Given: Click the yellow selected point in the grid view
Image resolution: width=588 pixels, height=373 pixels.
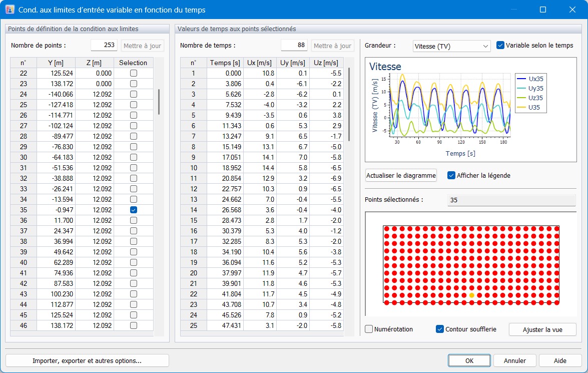Looking at the screenshot, I should point(472,295).
